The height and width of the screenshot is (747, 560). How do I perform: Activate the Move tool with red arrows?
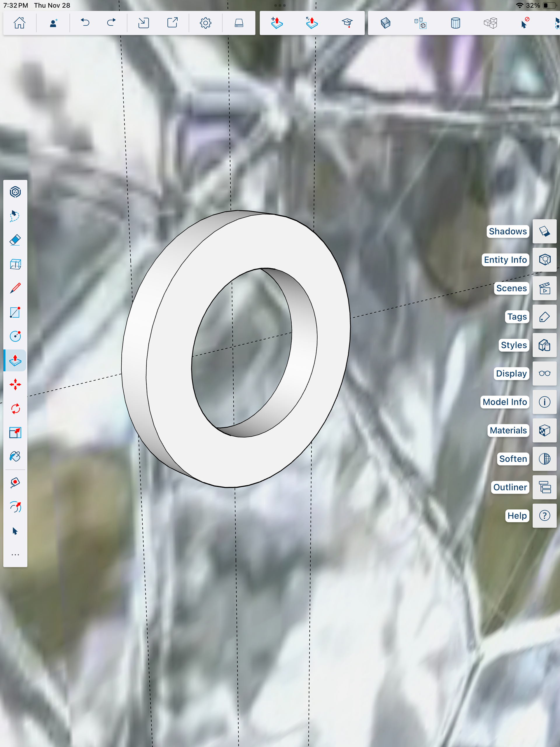pos(15,385)
